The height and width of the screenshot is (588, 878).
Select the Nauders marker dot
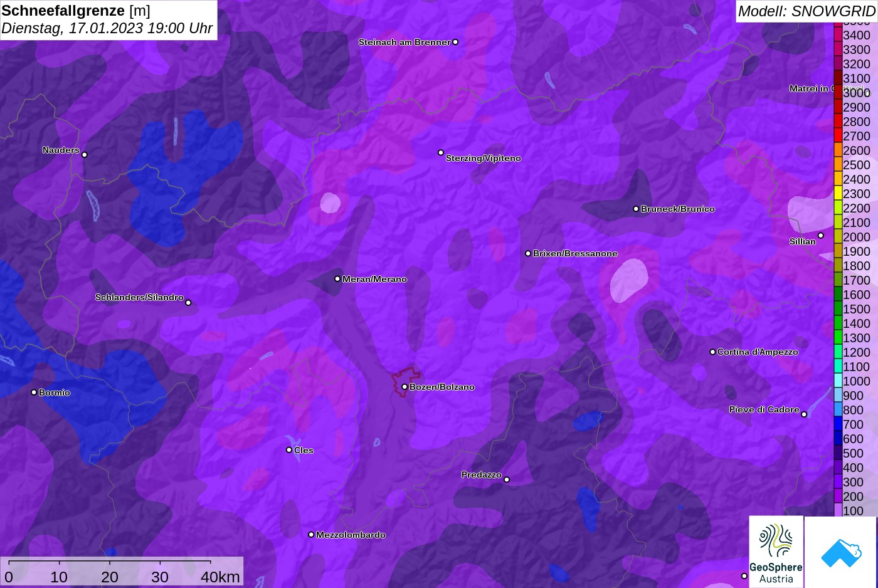85,154
